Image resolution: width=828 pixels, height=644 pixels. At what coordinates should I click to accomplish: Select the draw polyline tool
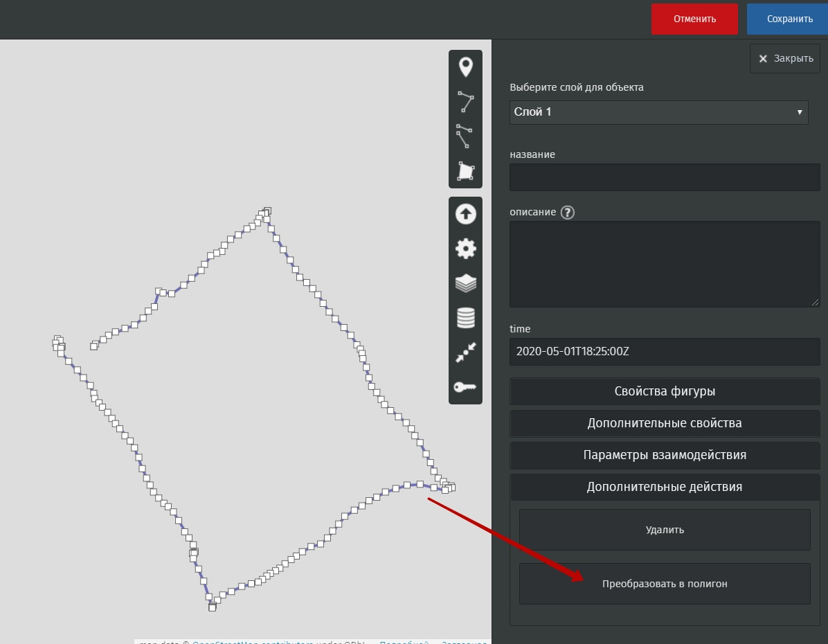coord(465,101)
